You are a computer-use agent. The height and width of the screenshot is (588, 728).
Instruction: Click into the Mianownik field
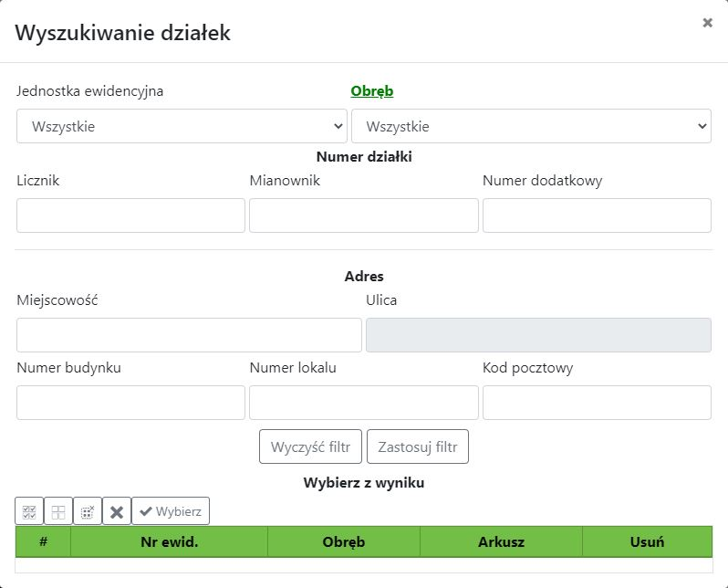point(363,215)
